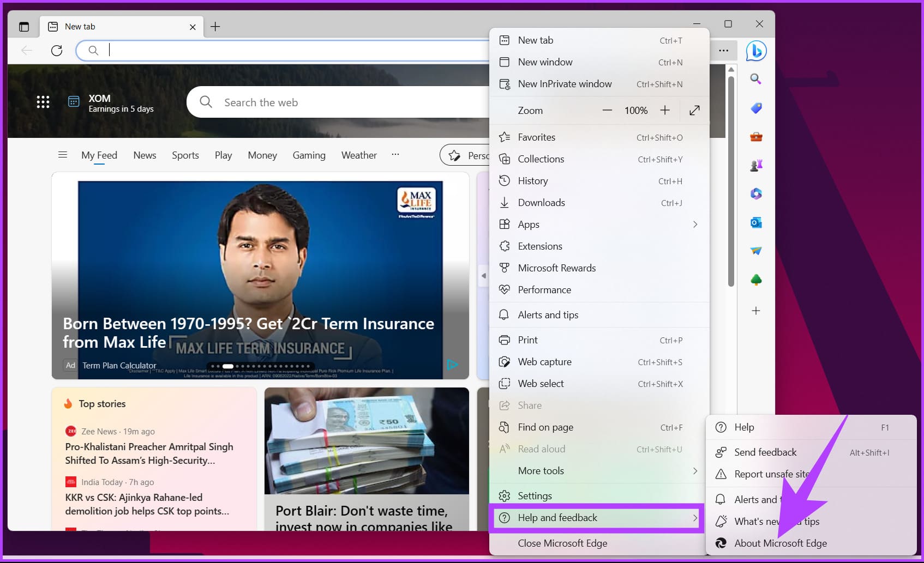The image size is (924, 563).
Task: Open History from the menu
Action: click(x=599, y=181)
